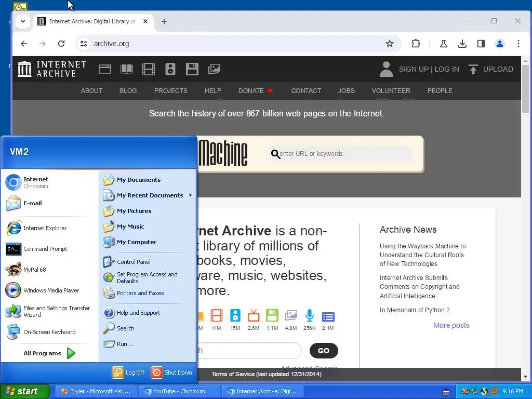Open the Downloads icon in browser toolbar

462,44
